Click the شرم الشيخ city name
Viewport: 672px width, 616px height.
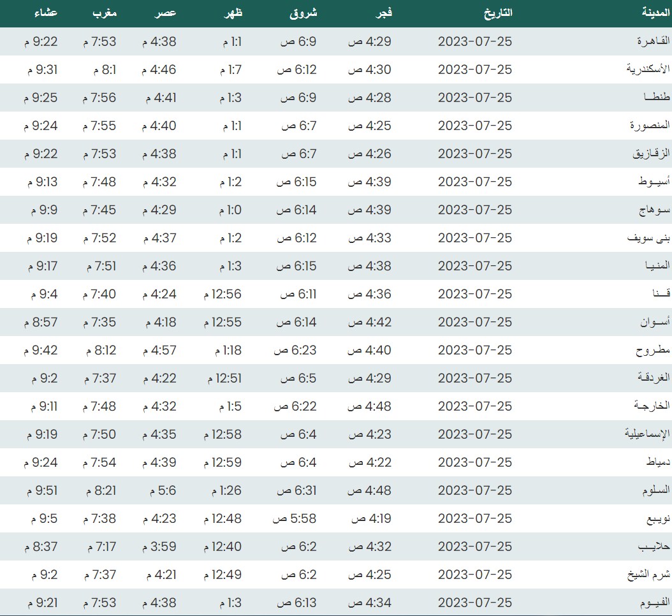point(648,575)
